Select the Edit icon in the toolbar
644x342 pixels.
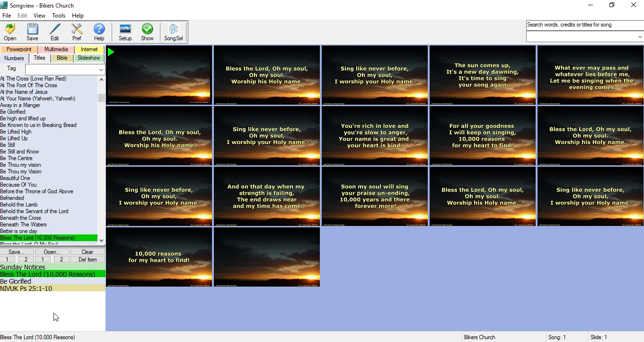tap(54, 32)
